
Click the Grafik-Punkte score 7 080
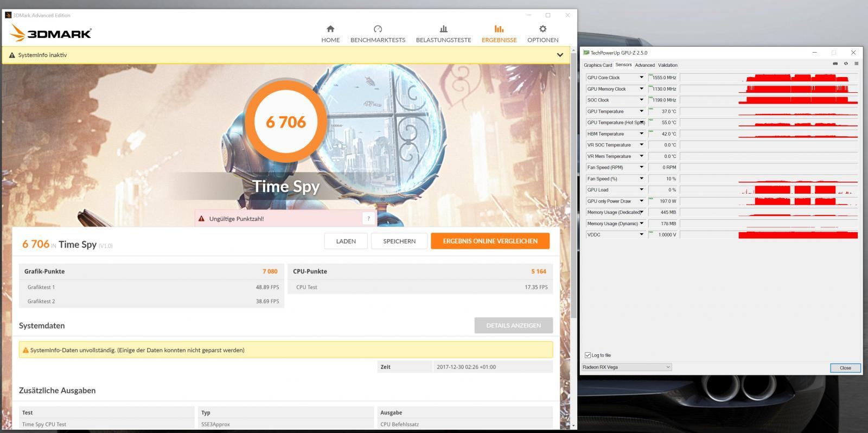click(270, 271)
